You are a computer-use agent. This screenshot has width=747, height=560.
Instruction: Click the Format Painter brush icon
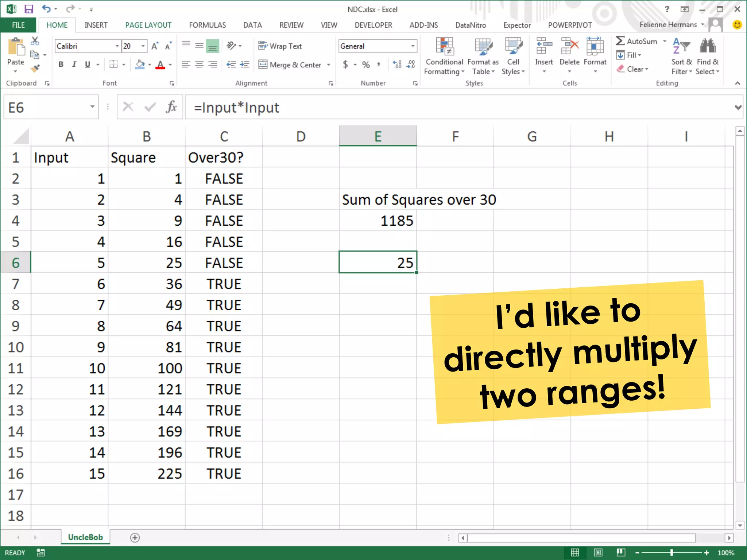point(35,69)
